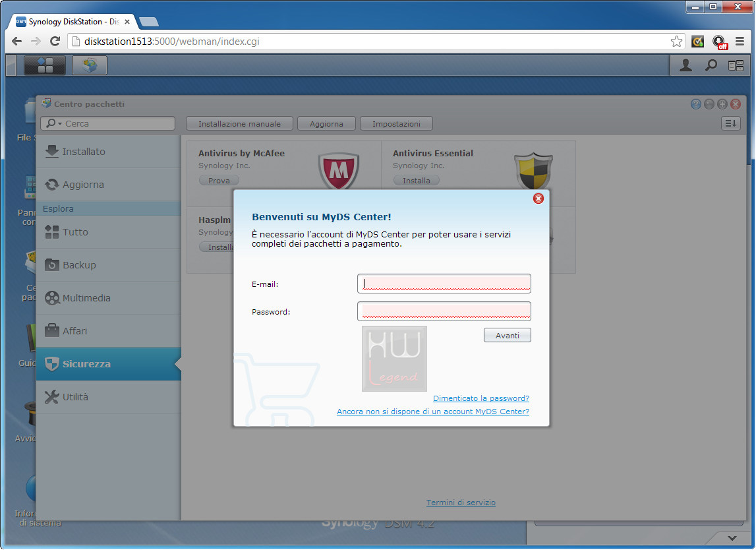
Task: Click the green checkmark extension icon
Action: (697, 42)
